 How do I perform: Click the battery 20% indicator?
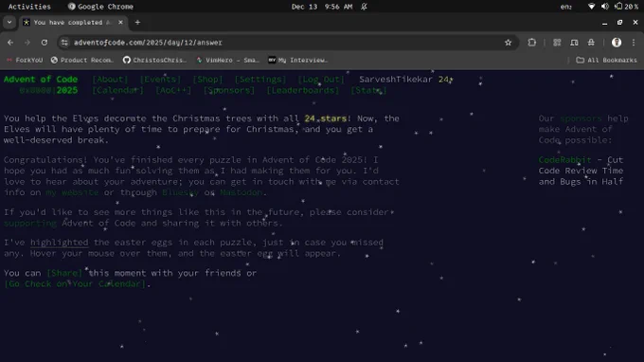pyautogui.click(x=626, y=7)
